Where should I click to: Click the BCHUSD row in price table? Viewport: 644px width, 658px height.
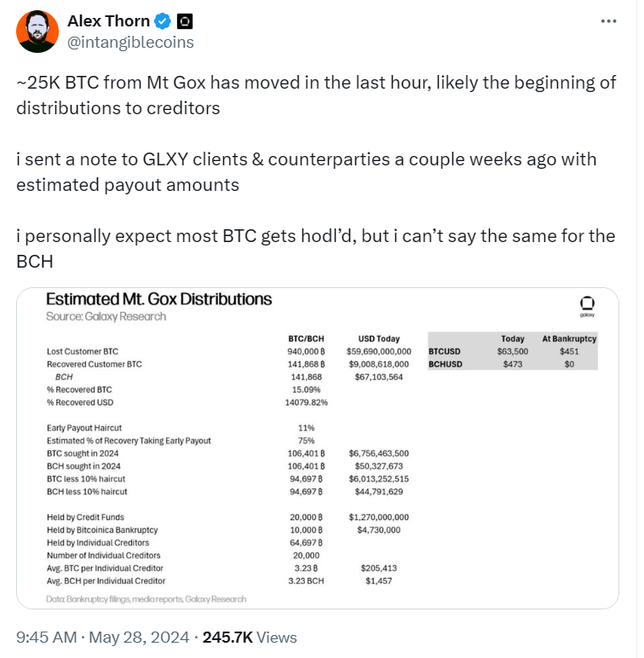pyautogui.click(x=512, y=364)
